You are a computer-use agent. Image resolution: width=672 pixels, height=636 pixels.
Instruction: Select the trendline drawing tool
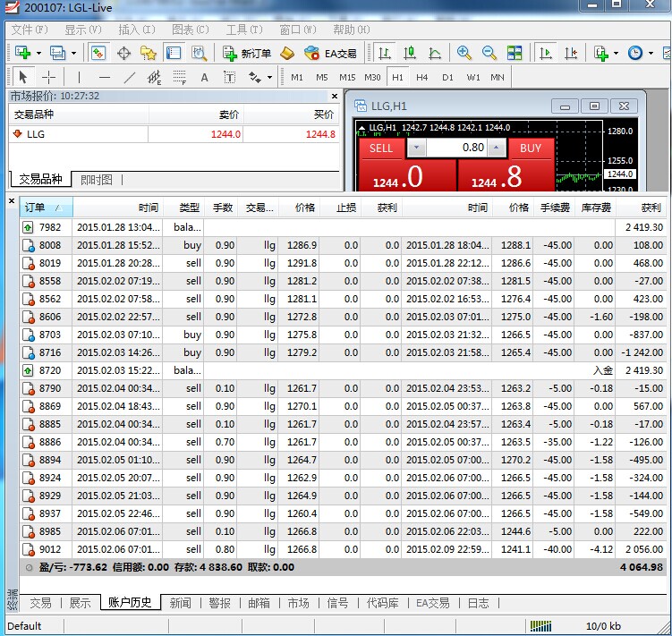[129, 77]
